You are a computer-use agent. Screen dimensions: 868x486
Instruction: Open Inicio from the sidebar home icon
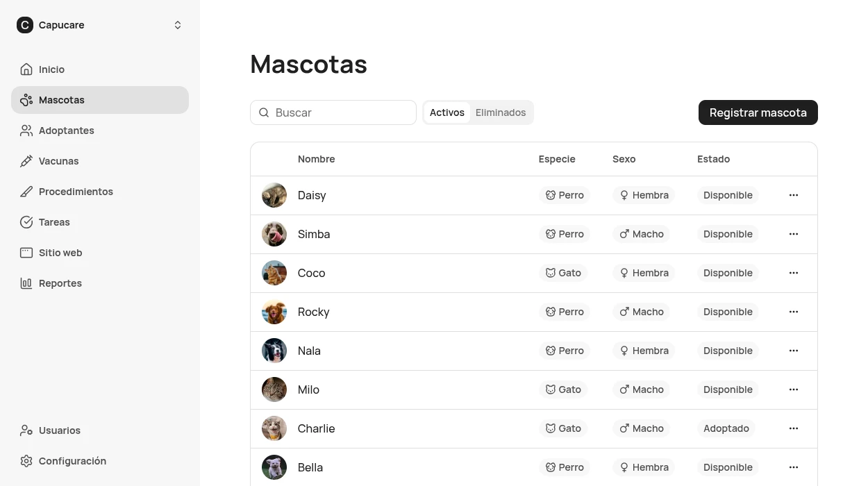pyautogui.click(x=26, y=69)
